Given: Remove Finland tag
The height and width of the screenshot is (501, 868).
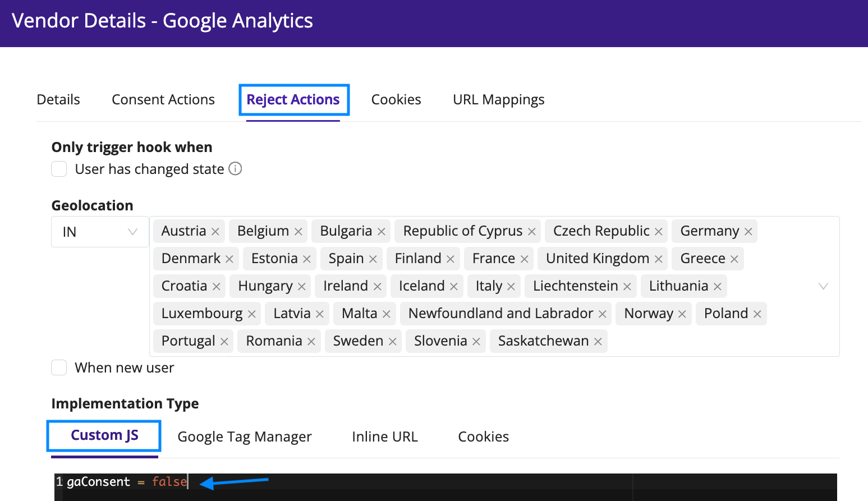Looking at the screenshot, I should click(451, 259).
